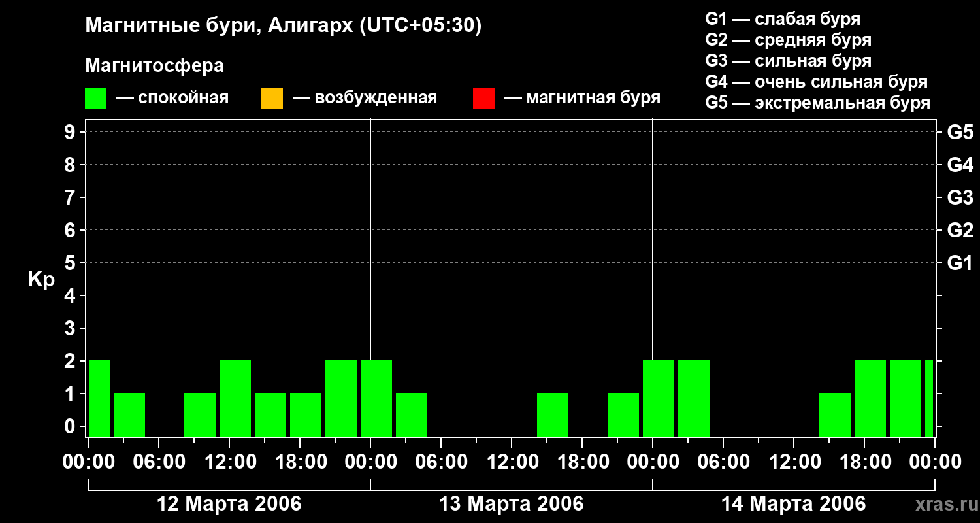Click the lone Kp 1 bar mid-afternoon on 13 Марта
This screenshot has height=523, width=980.
coord(553,414)
